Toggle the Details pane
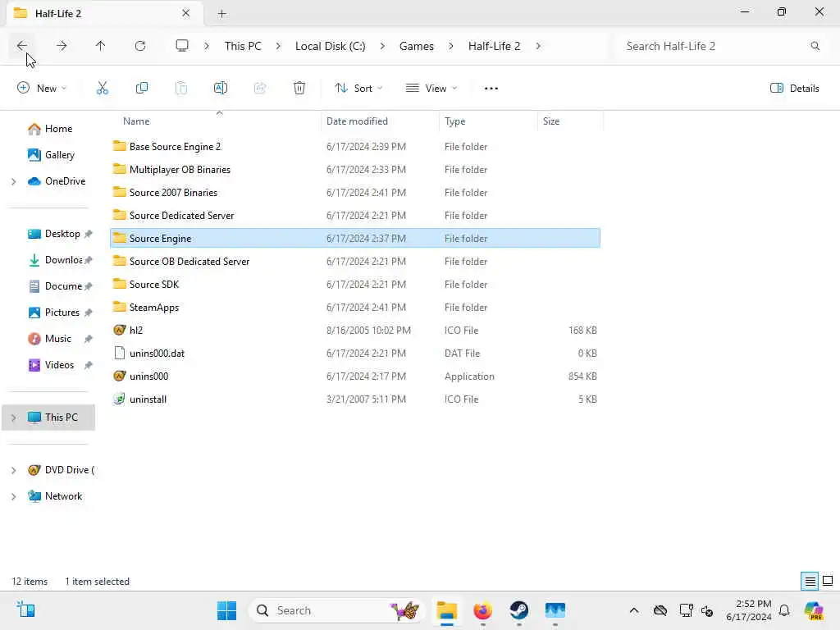840x630 pixels. coord(794,89)
